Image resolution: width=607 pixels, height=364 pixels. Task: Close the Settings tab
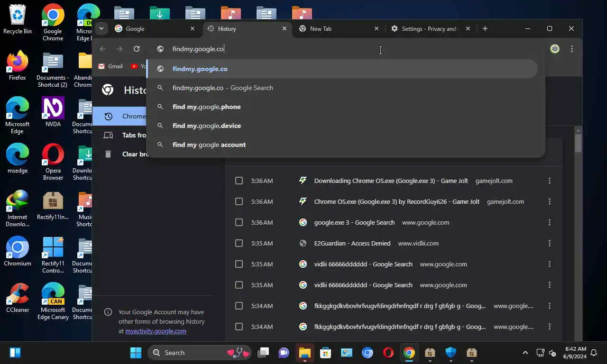(468, 28)
